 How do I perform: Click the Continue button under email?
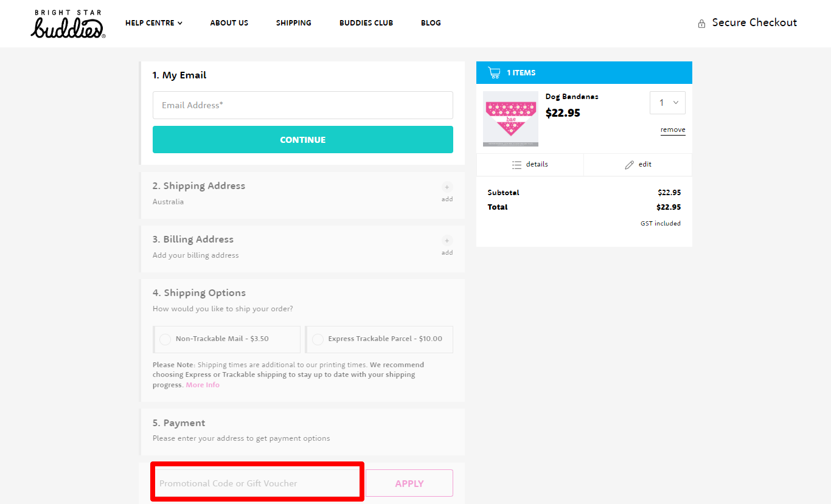[x=302, y=139]
